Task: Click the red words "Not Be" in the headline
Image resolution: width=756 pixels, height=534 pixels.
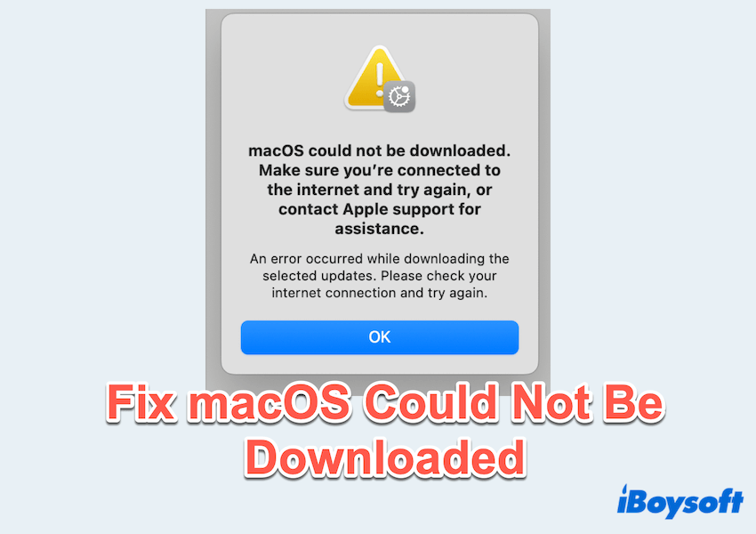Action: (x=588, y=402)
